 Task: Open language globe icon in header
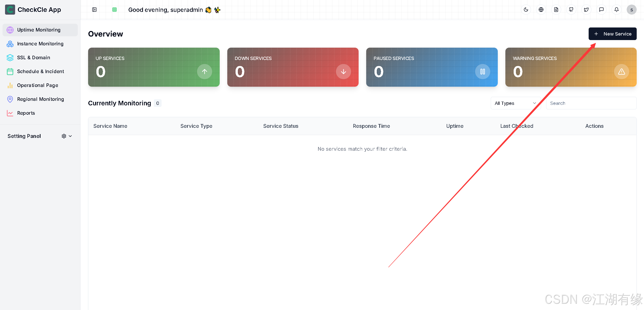coord(541,10)
